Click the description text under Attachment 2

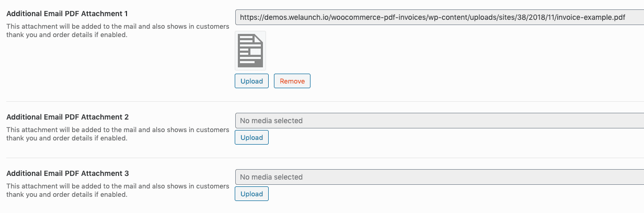point(118,134)
